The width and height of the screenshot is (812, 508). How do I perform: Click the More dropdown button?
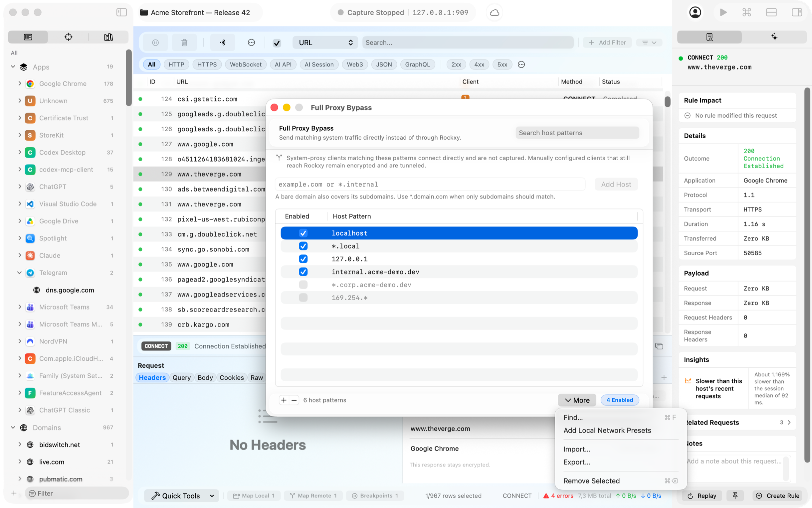point(577,400)
